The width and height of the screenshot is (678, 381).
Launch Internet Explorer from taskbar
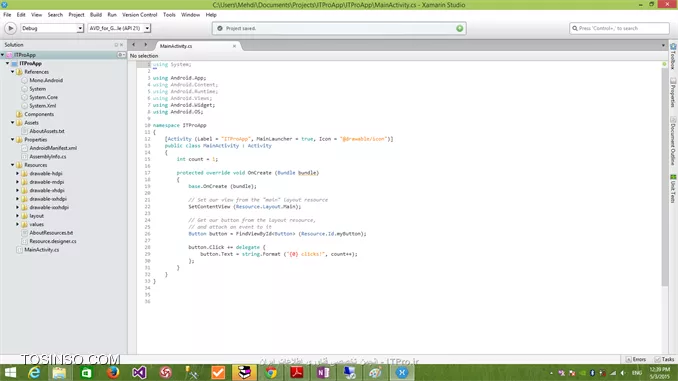point(34,372)
